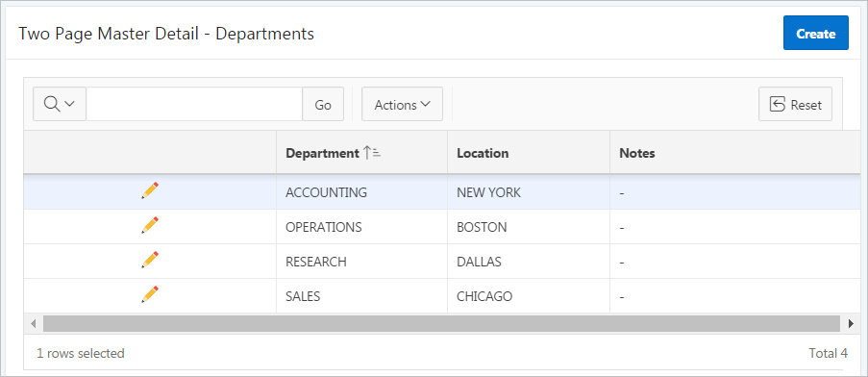Click the Department column header
Screen dimensions: 868x377
(x=323, y=153)
